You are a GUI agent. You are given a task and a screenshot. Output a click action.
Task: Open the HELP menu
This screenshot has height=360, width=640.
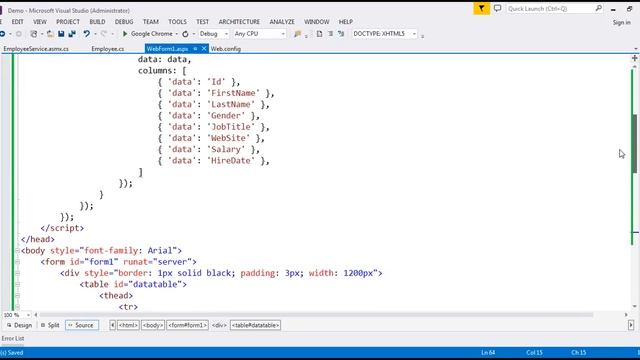(x=345, y=22)
